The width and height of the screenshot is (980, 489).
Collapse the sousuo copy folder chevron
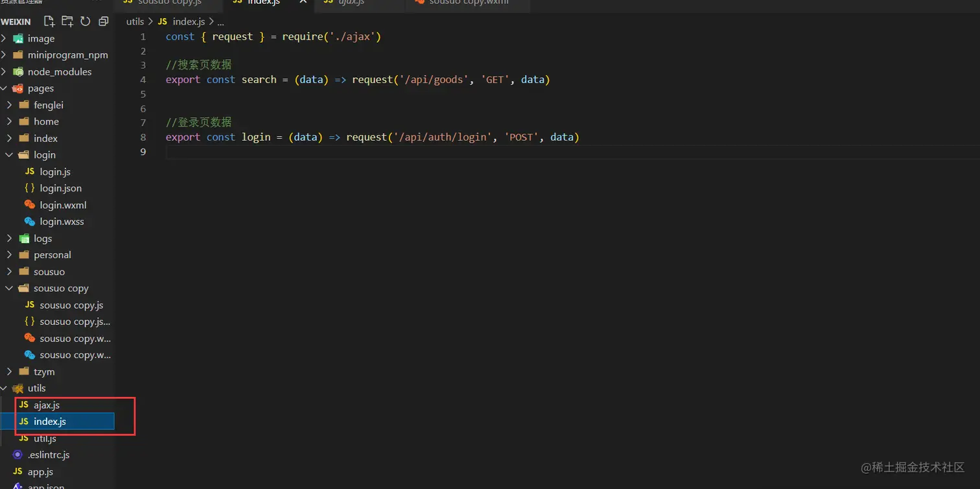click(9, 289)
